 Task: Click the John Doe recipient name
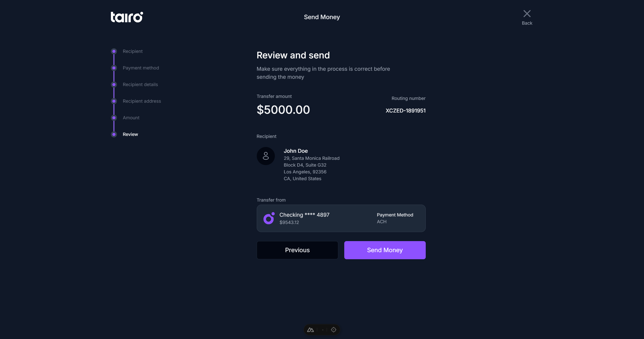296,151
